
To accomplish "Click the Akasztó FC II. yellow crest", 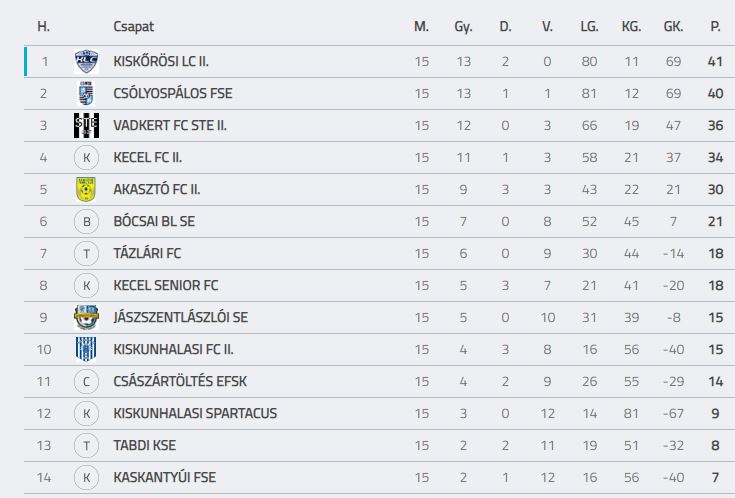I will [x=86, y=189].
